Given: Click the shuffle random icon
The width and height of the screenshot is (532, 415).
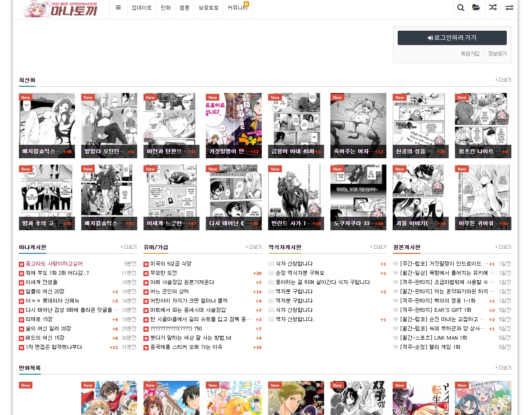Looking at the screenshot, I should pos(493,8).
